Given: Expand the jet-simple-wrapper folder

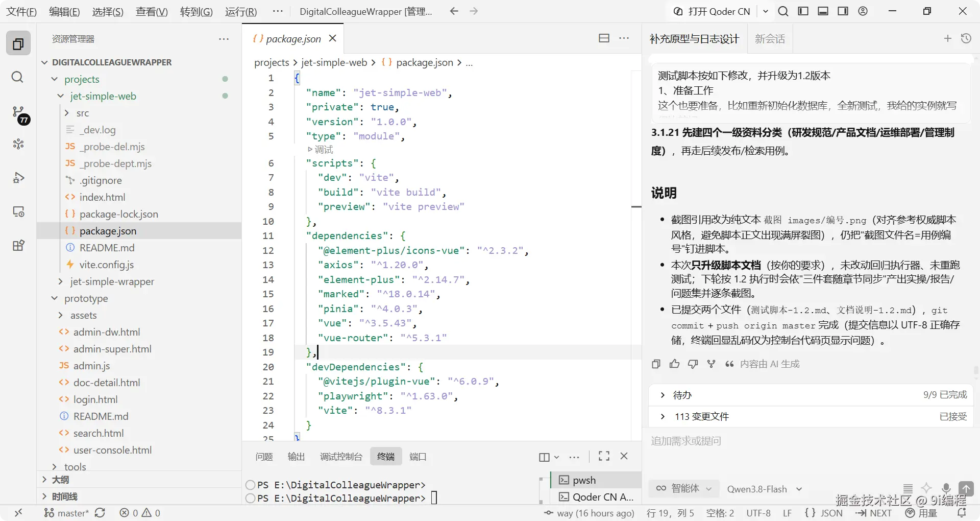Looking at the screenshot, I should [61, 281].
